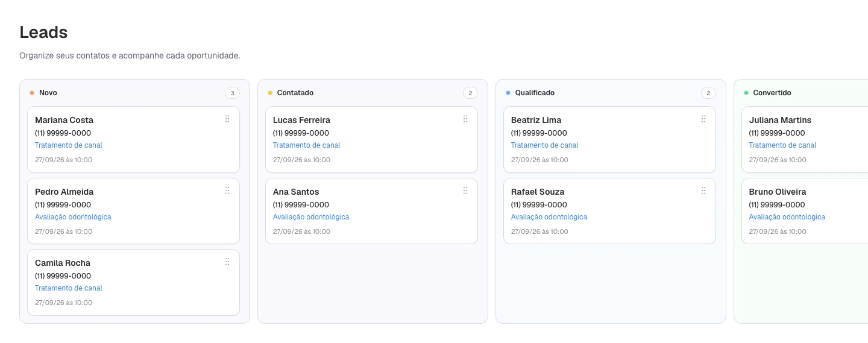
Task: Select the orange dot beside Novo
Action: [x=32, y=93]
